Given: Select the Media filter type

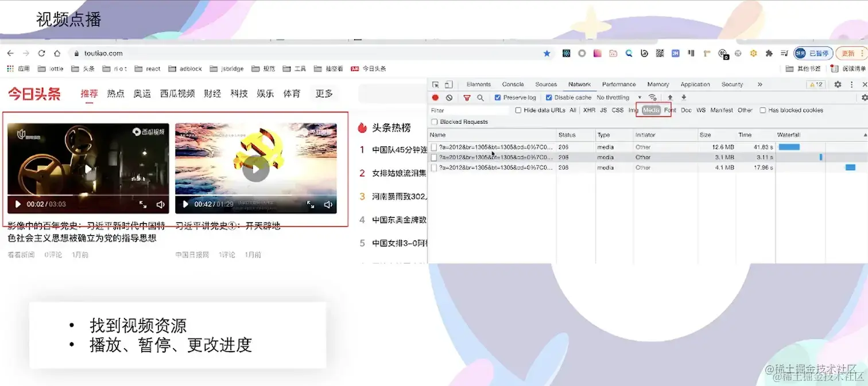Looking at the screenshot, I should click(x=651, y=110).
